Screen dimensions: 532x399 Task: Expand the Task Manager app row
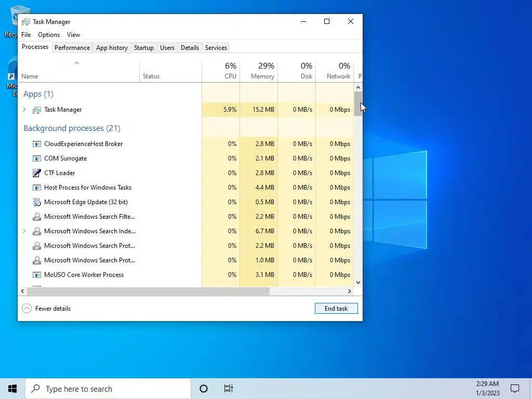tap(24, 110)
